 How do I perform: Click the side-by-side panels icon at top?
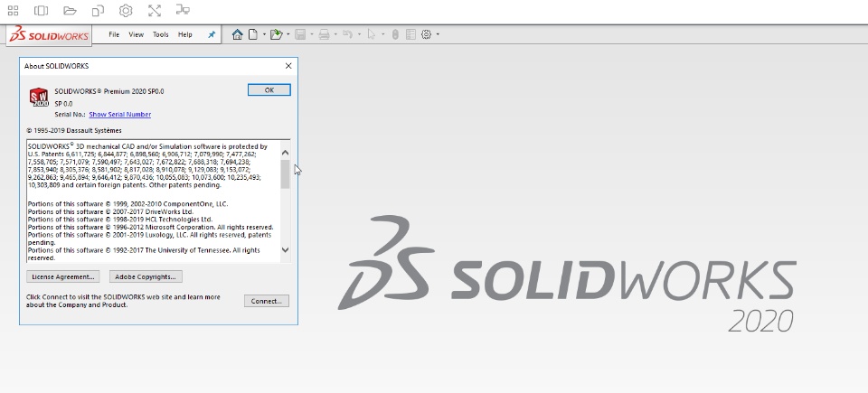41,11
